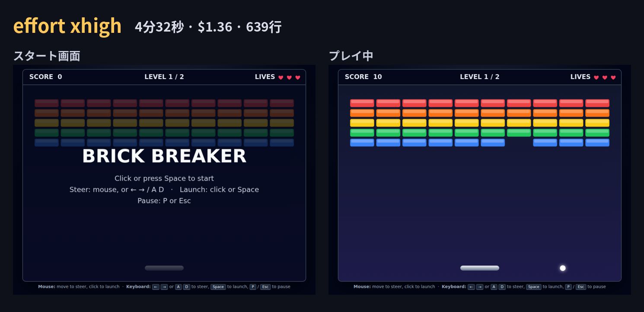Click the 'BRICK BREAKER' title
The height and width of the screenshot is (312, 644).
[164, 156]
